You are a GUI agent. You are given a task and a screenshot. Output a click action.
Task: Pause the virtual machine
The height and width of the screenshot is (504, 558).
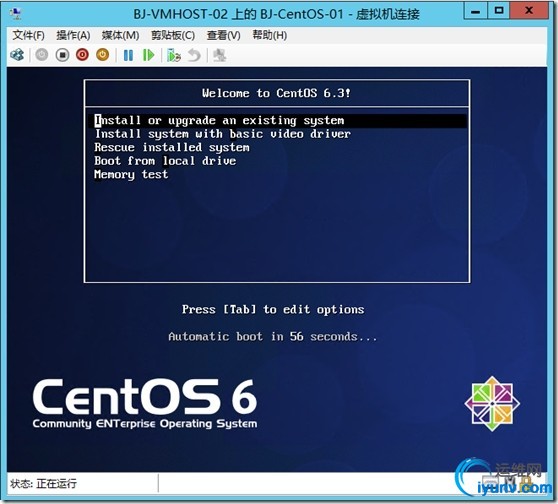pyautogui.click(x=128, y=55)
